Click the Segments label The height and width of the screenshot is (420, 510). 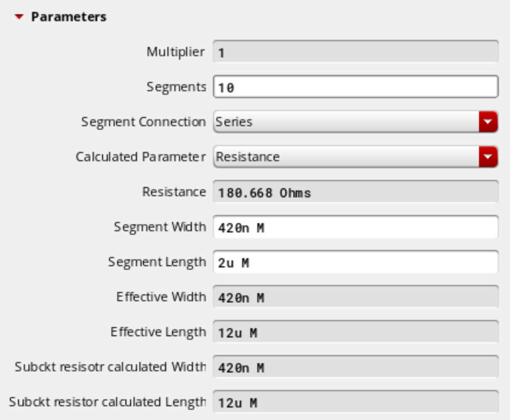pos(176,87)
